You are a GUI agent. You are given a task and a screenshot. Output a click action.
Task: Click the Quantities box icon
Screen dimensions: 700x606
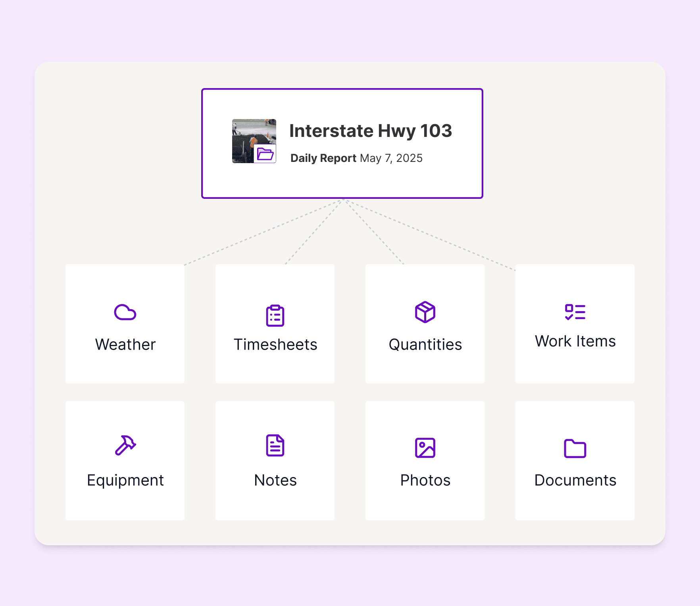pyautogui.click(x=425, y=312)
